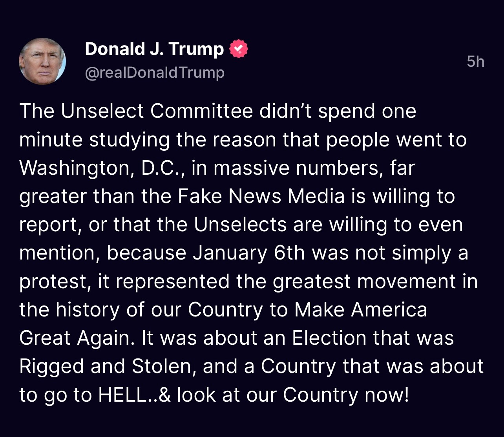Image resolution: width=504 pixels, height=437 pixels.
Task: Select the words "Fake News Media"
Action: (x=261, y=196)
